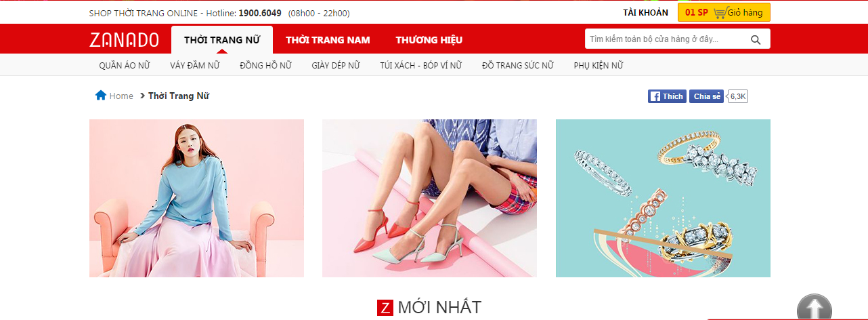Click the Facebook Thích like button
The width and height of the screenshot is (868, 320).
667,96
